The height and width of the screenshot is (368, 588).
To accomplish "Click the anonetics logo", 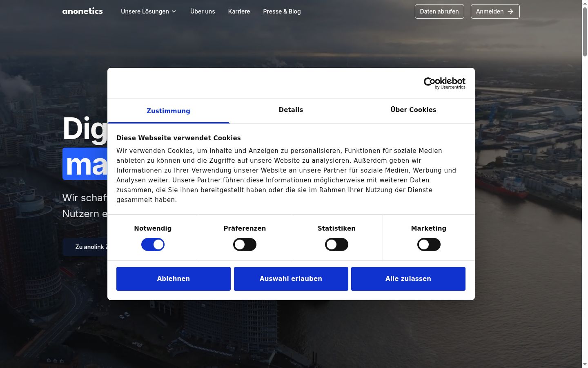I will click(82, 11).
